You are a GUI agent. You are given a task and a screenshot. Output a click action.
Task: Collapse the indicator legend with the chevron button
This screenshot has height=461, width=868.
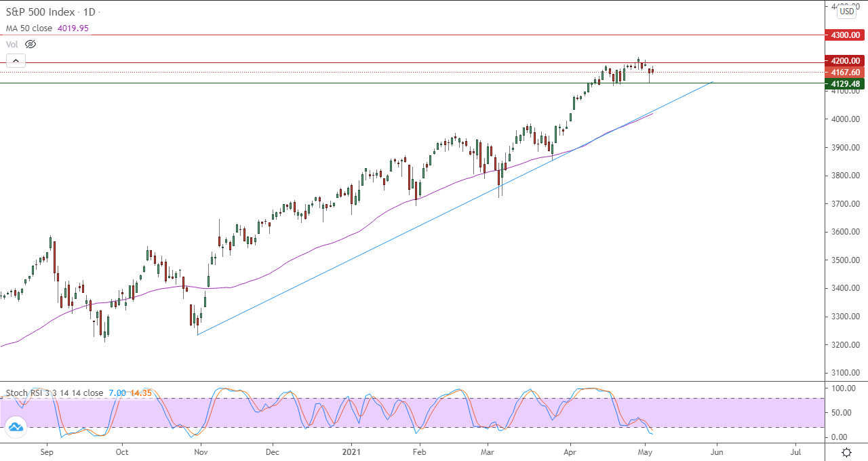click(x=16, y=61)
